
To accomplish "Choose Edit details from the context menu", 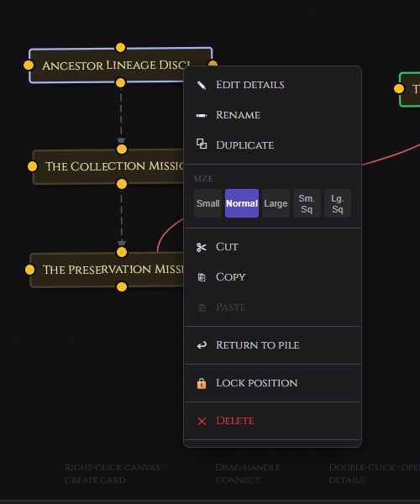I will (272, 85).
